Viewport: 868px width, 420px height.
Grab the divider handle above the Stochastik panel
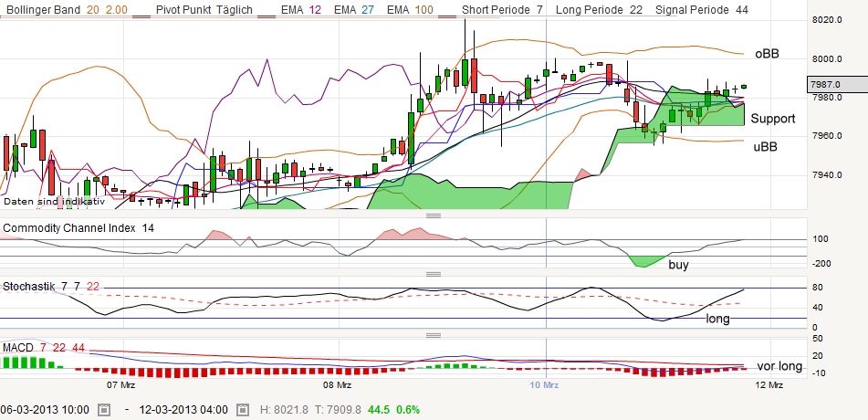pyautogui.click(x=434, y=274)
